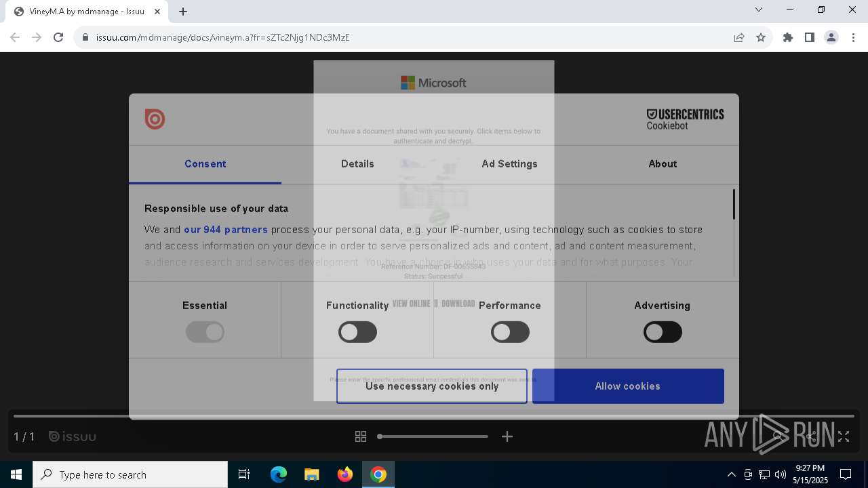Close the VineyM.A issuu tab
Screen dimensions: 868x488
click(x=158, y=12)
